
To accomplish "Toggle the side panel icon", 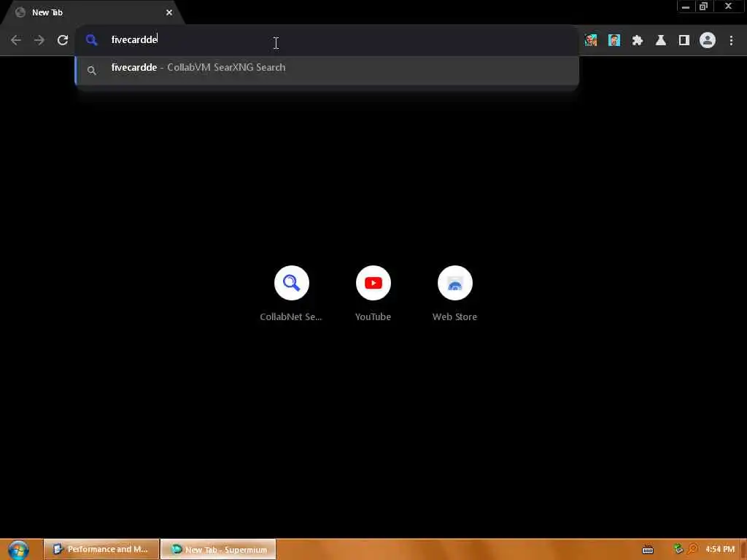I will coord(684,40).
